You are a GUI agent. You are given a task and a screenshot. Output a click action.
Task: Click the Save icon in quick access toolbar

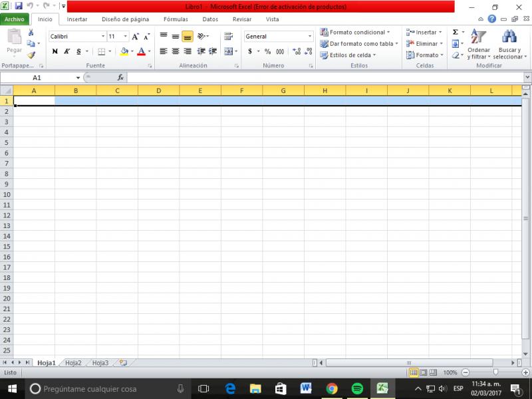click(19, 6)
